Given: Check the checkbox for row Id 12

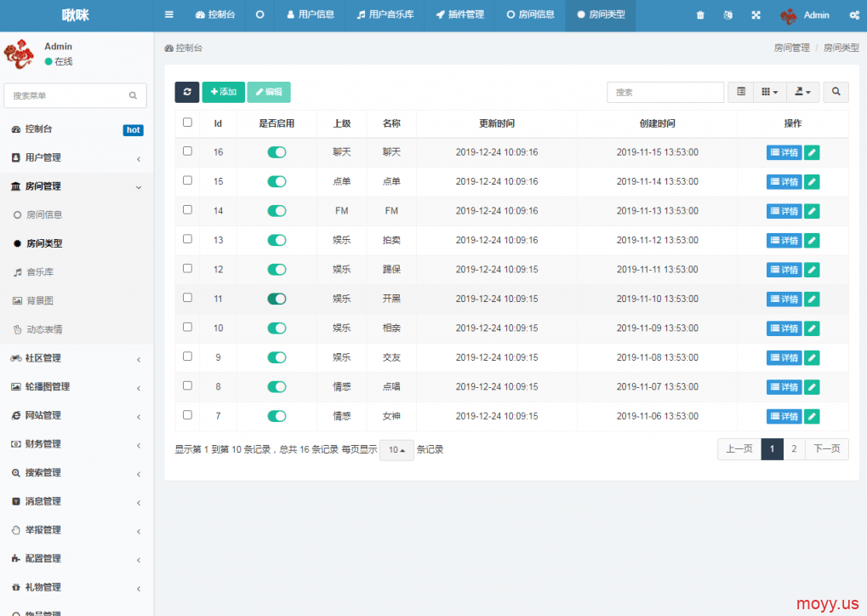Looking at the screenshot, I should pos(187,268).
